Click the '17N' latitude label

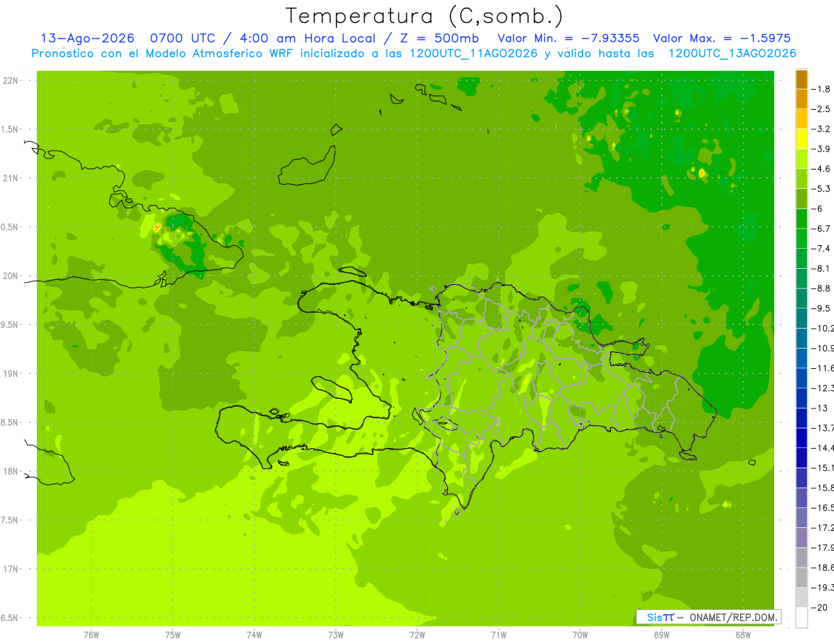coord(10,569)
